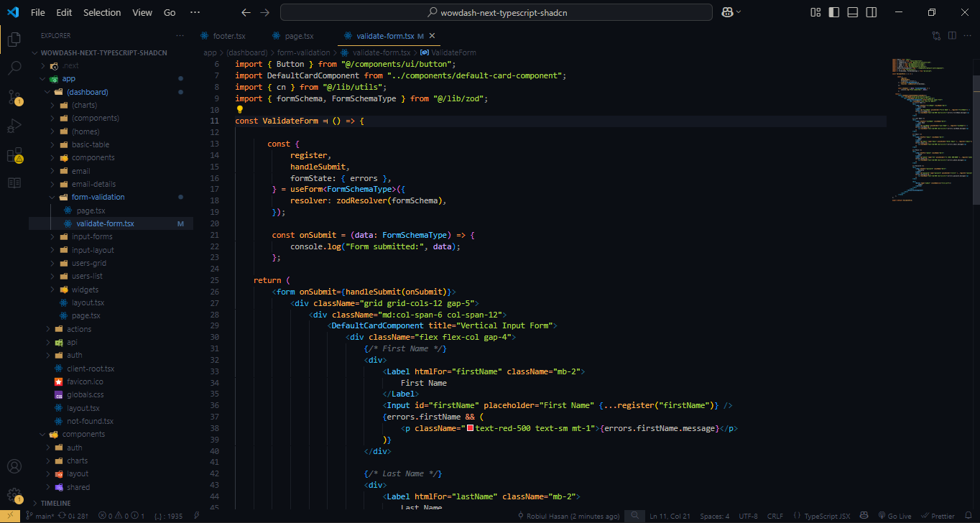This screenshot has width=980, height=523.
Task: Toggle the bottom panel visibility
Action: click(x=852, y=12)
